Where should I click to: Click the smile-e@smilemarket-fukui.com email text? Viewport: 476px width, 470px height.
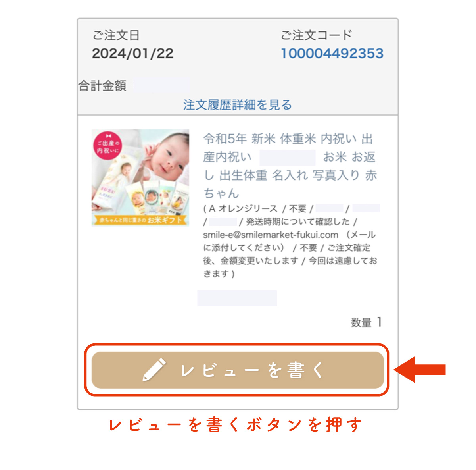(x=271, y=235)
